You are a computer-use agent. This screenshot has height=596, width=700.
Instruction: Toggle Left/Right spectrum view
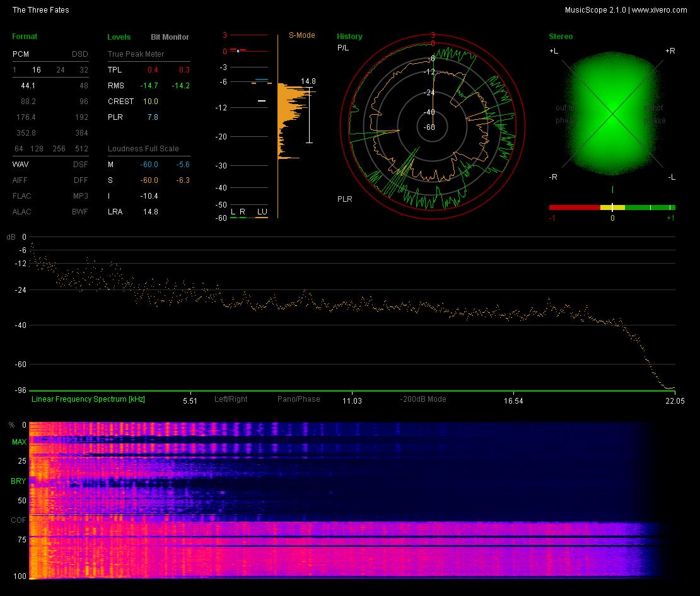[231, 399]
